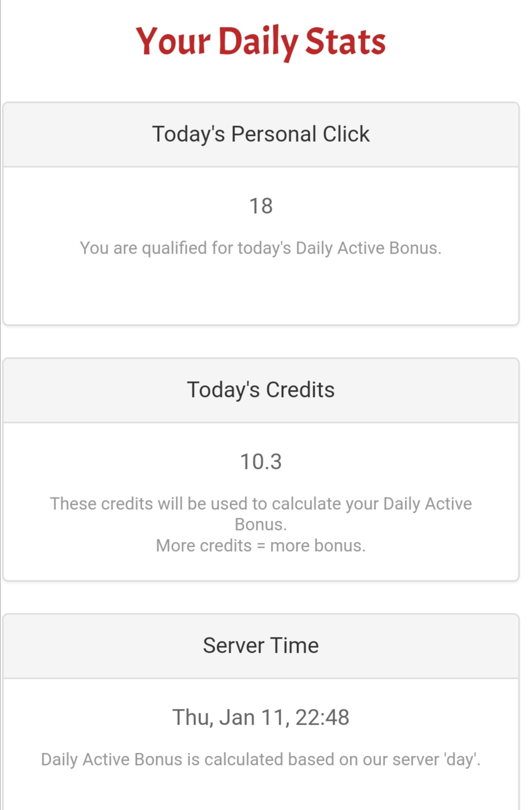Click the credits value 10.3

pos(261,462)
